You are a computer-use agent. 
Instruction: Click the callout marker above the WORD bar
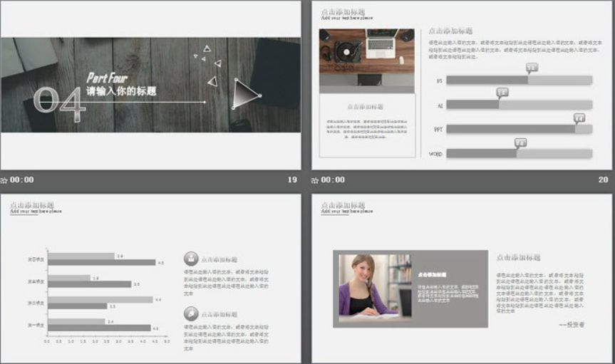(520, 143)
